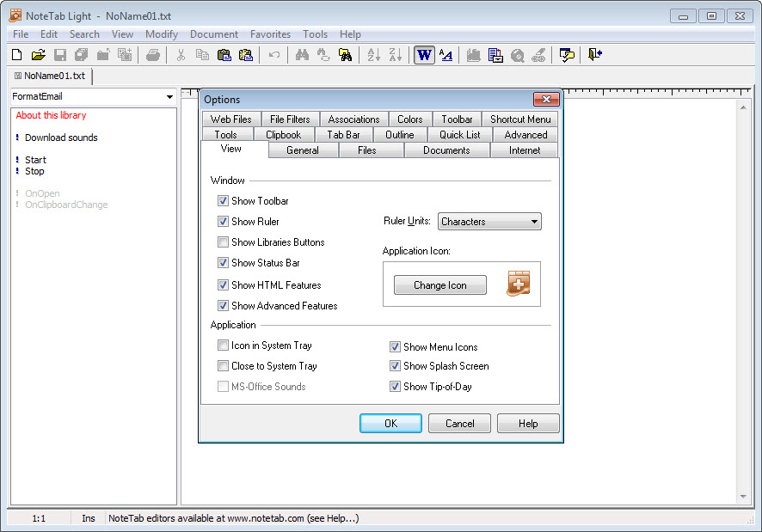This screenshot has width=762, height=532.
Task: Enable Show Libraries Buttons checkbox
Action: point(223,242)
